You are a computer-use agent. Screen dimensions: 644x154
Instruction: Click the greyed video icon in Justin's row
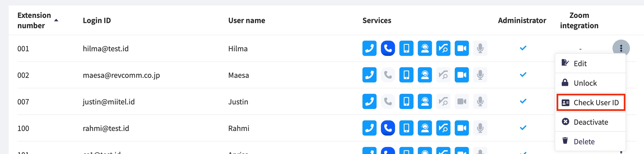[461, 101]
